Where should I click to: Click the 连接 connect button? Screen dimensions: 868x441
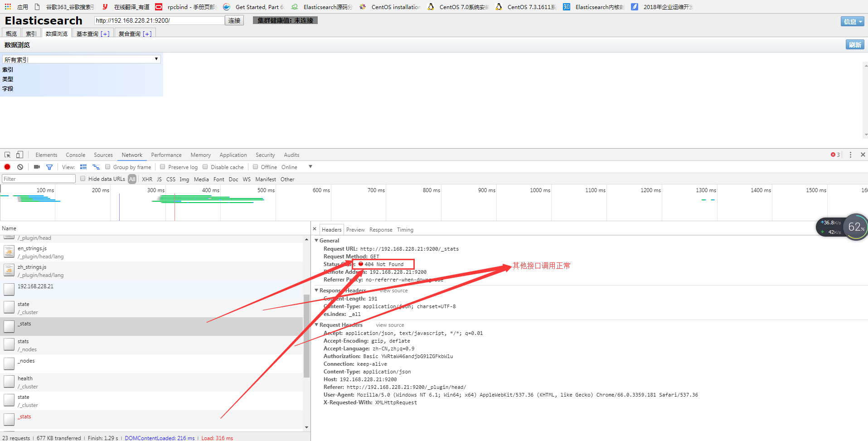pos(234,20)
